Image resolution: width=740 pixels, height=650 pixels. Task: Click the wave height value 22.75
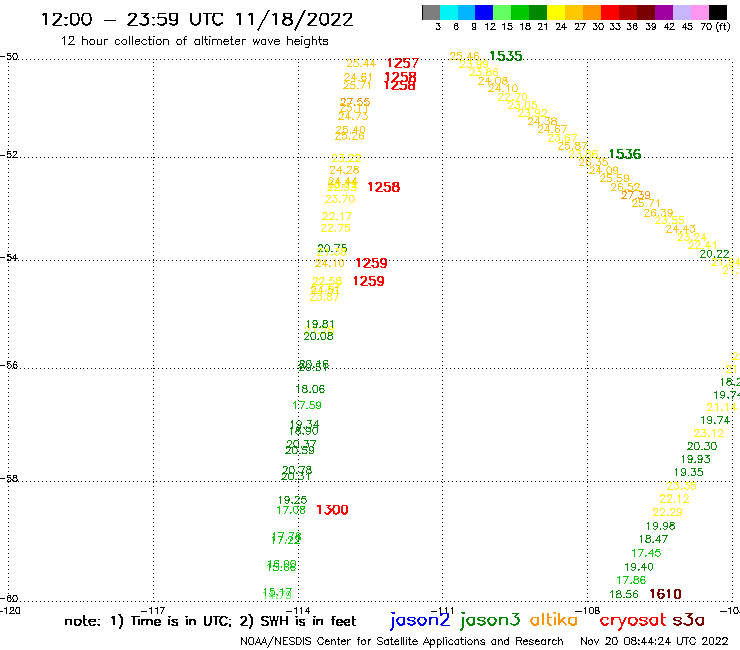point(336,228)
